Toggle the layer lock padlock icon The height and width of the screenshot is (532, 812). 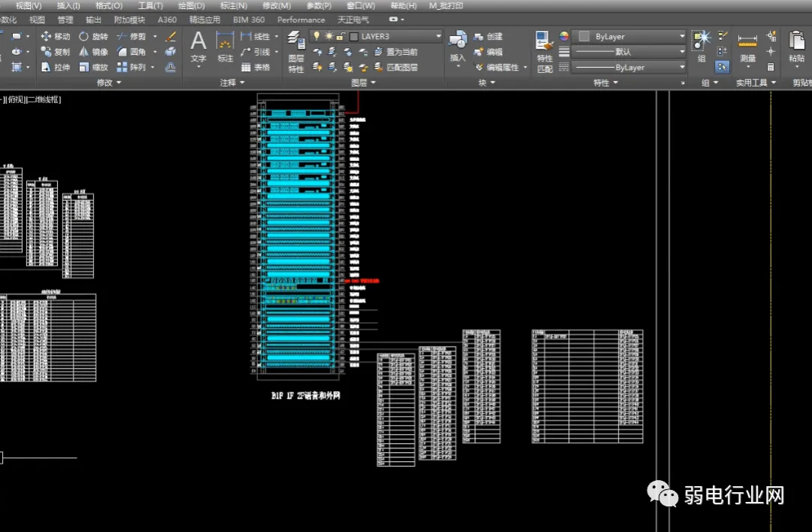tap(341, 36)
